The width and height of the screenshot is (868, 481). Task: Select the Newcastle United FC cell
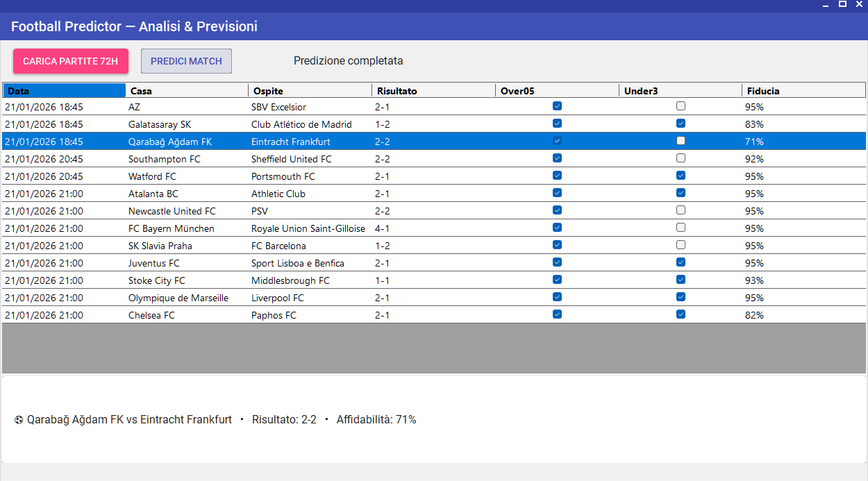coord(187,211)
